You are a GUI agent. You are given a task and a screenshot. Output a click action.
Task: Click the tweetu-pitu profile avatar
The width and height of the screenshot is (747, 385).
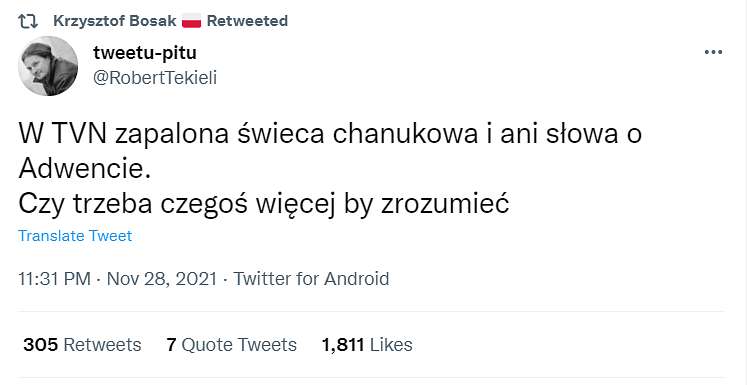[48, 66]
